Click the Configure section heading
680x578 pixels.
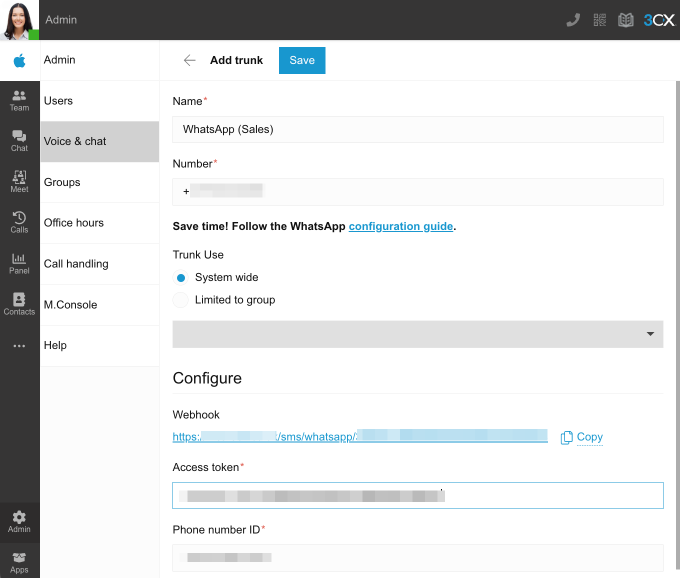207,378
